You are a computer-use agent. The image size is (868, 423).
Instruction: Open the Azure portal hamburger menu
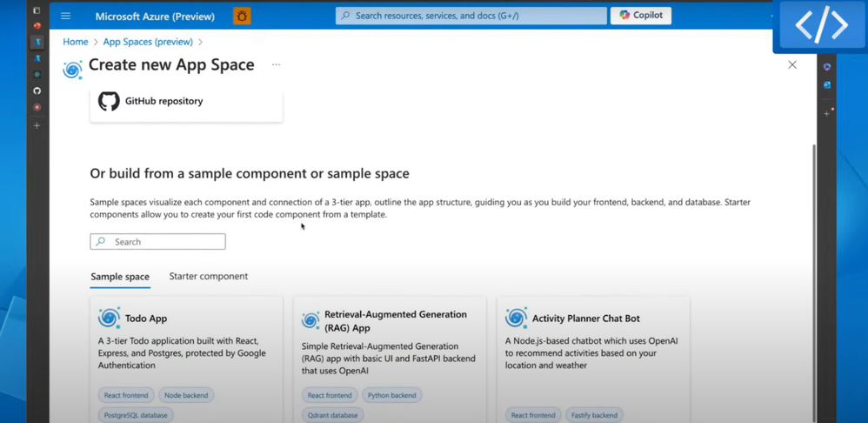(65, 16)
